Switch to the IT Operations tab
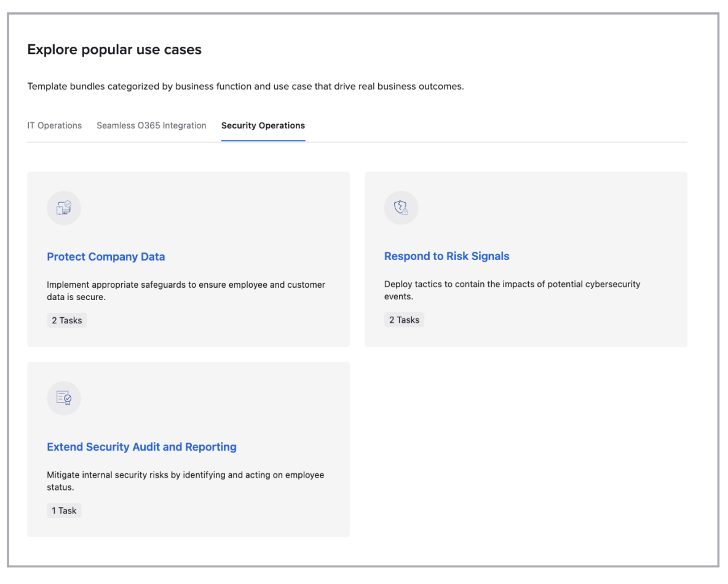The width and height of the screenshot is (728, 584). coord(55,125)
